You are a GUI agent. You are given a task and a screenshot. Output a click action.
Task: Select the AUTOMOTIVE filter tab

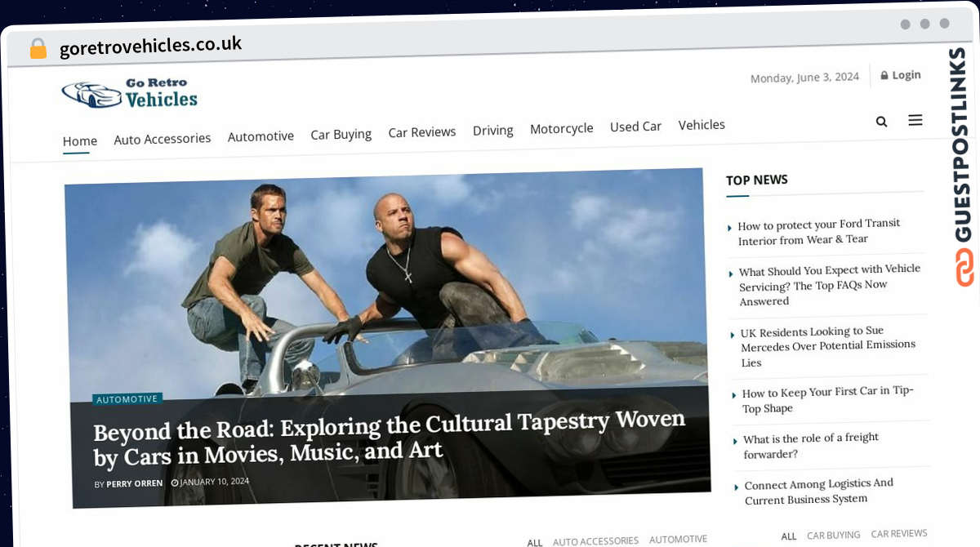[x=678, y=539]
